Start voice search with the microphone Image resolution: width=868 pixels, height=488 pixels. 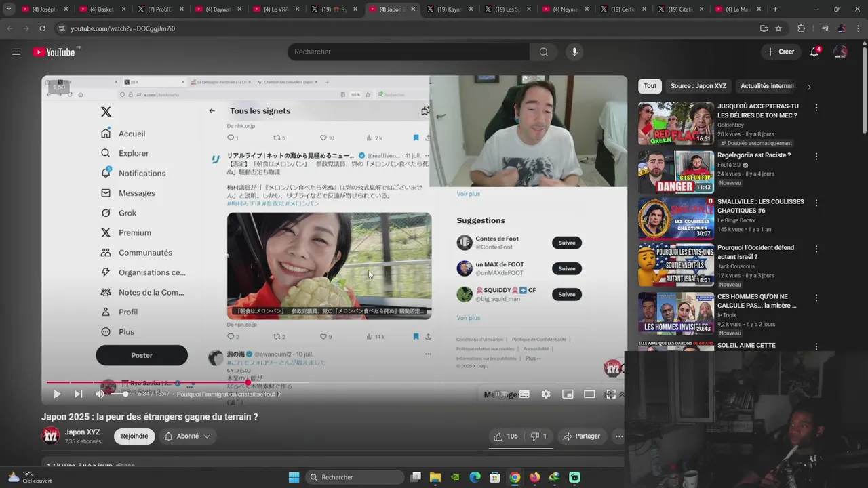[x=574, y=52]
